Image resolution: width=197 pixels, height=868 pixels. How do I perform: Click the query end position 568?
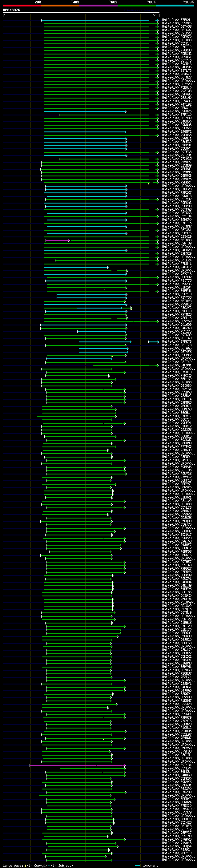pyautogui.click(x=155, y=15)
